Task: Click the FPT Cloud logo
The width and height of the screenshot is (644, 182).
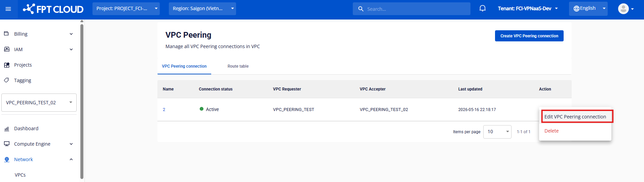Action: coord(53,9)
